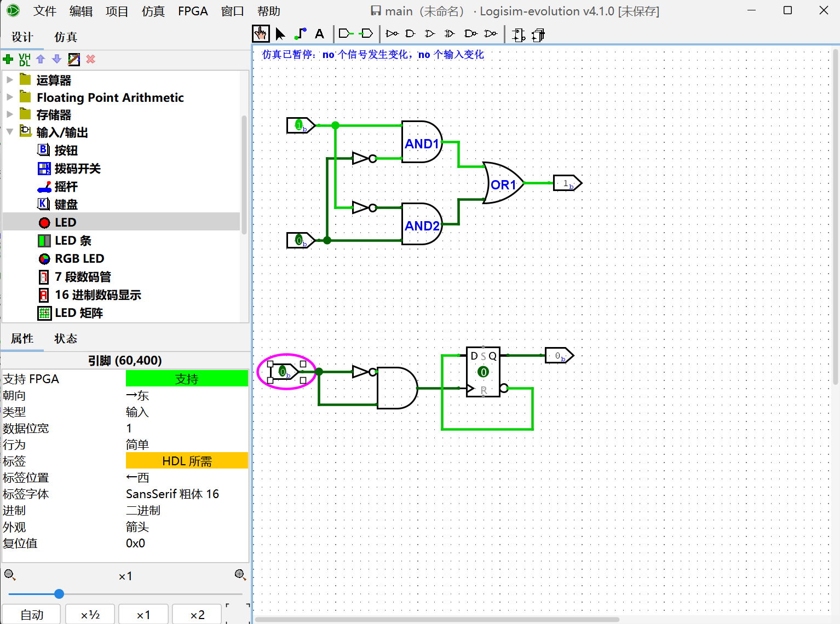Open the 朝向 value dropdown showing →东

(x=187, y=395)
